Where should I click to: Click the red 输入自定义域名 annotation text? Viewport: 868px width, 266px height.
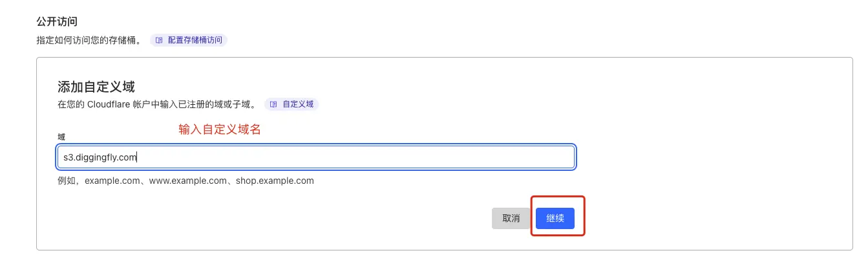pyautogui.click(x=220, y=129)
